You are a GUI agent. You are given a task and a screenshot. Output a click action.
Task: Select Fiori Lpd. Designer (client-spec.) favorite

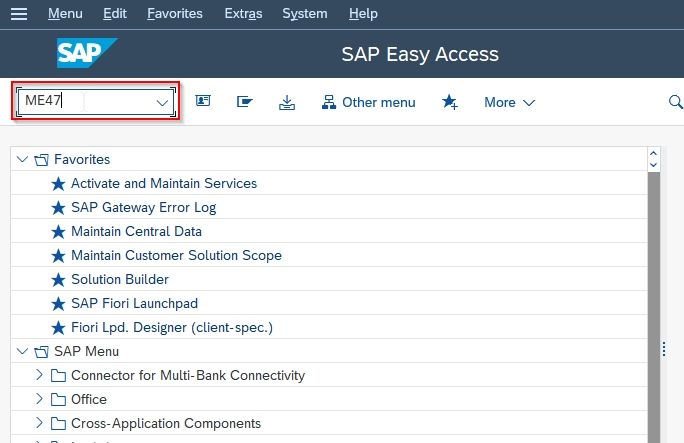tap(172, 327)
